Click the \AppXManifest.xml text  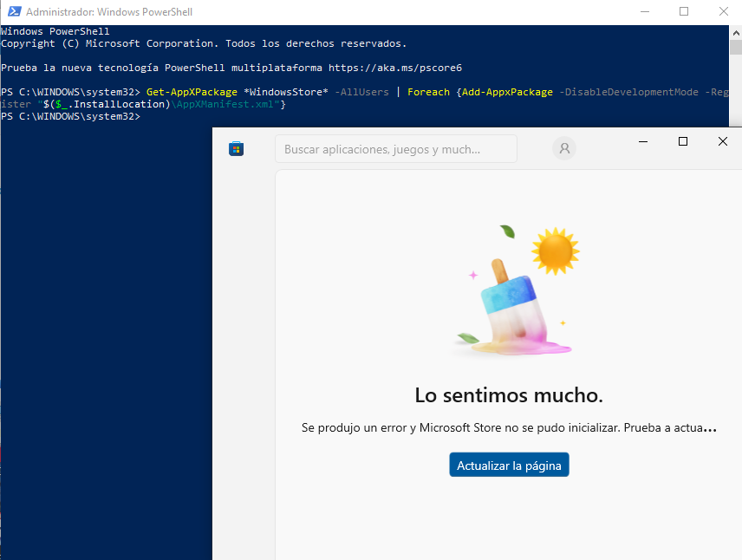225,104
